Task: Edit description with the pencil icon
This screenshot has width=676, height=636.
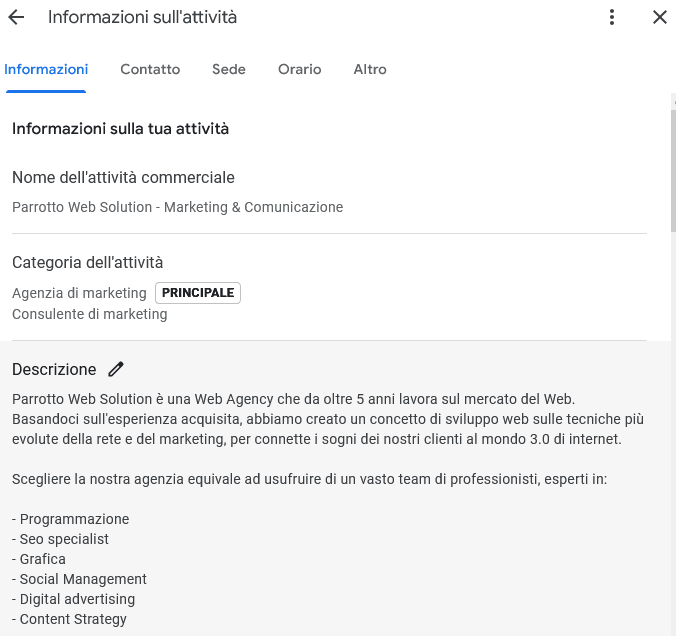Action: 116,370
